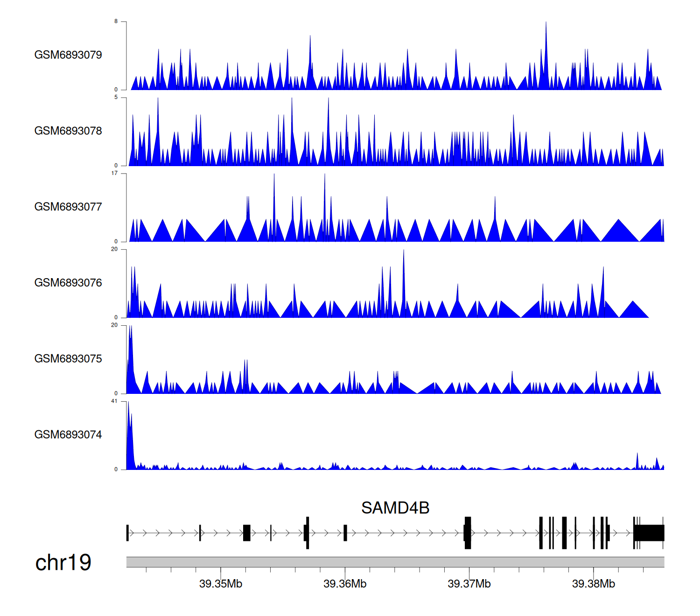Click the SAMD4B exon above 39.37Mb
Screen dimensions: 700x616
click(468, 533)
